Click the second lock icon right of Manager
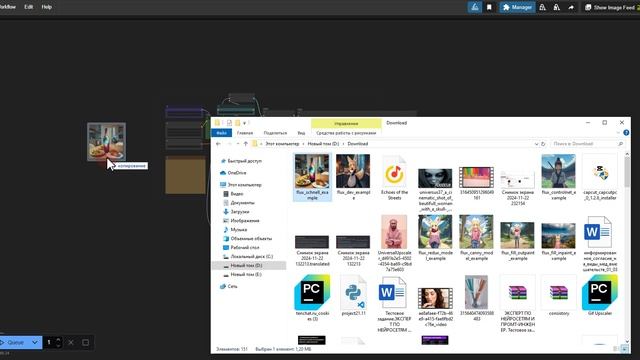This screenshot has height=360, width=640. click(x=556, y=7)
